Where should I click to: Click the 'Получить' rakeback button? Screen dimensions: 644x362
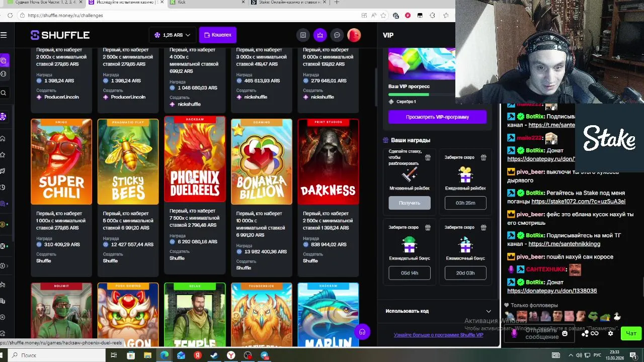pyautogui.click(x=410, y=203)
